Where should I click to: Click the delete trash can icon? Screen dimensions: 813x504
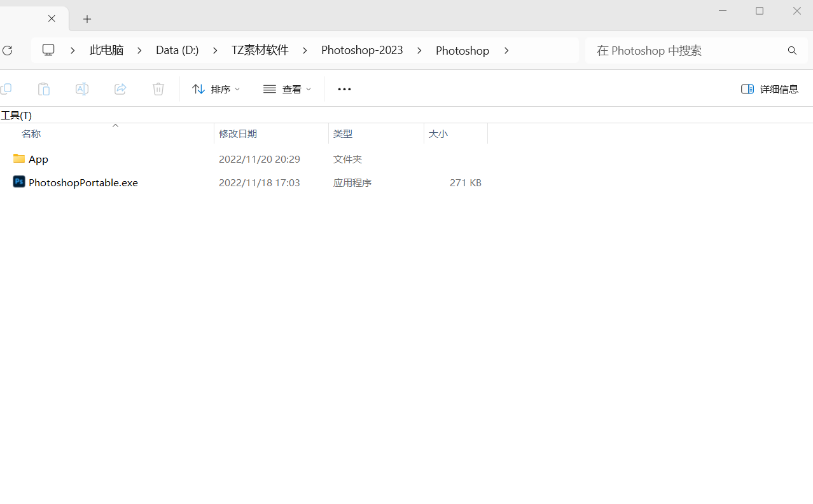[x=158, y=89]
